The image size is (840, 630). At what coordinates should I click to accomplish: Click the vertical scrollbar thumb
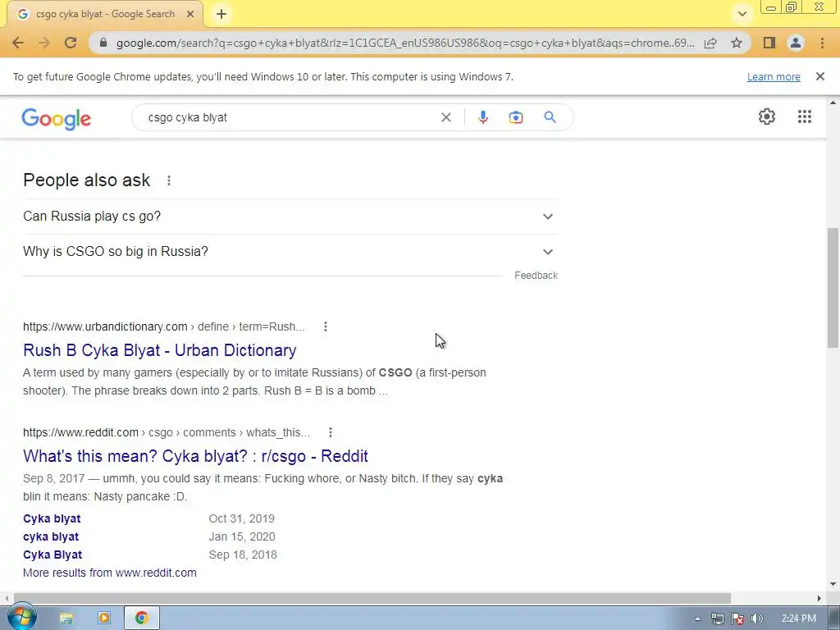coord(833,288)
